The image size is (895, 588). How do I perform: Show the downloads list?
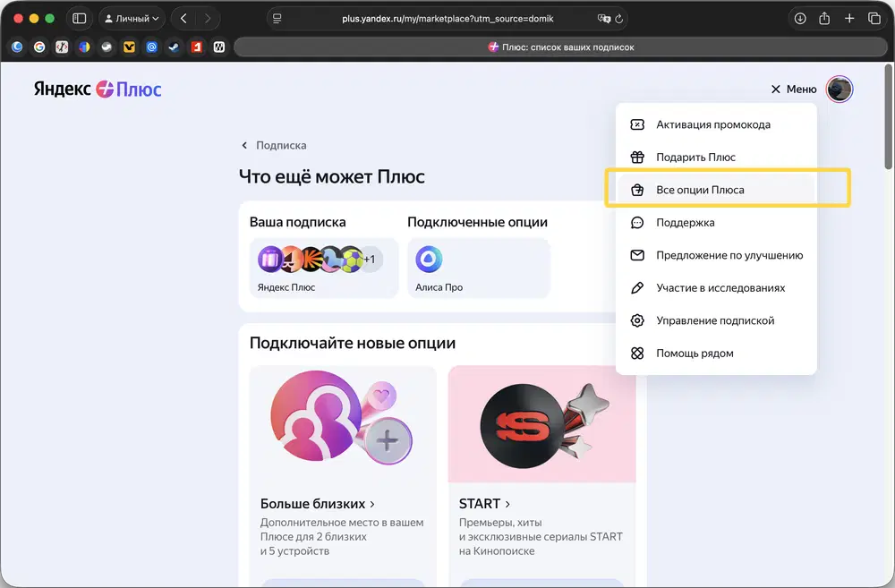tap(800, 19)
